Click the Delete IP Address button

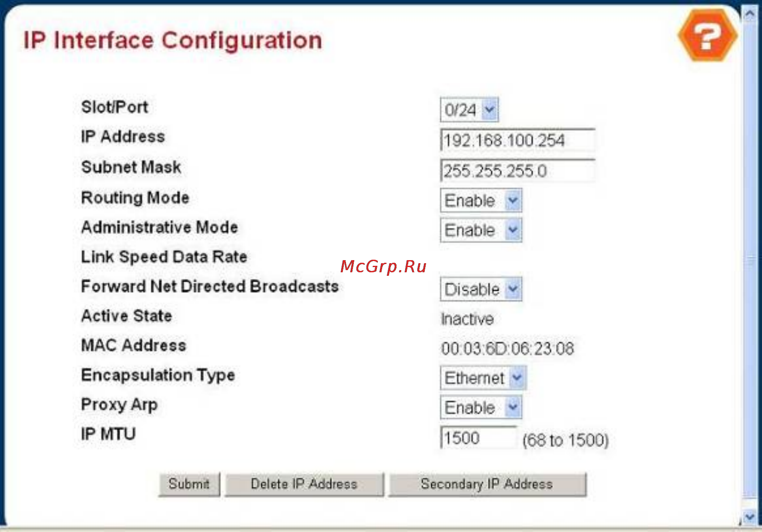coord(304,484)
